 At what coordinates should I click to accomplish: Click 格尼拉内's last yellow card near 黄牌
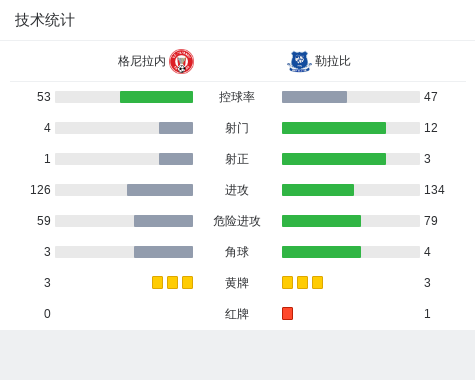click(187, 282)
